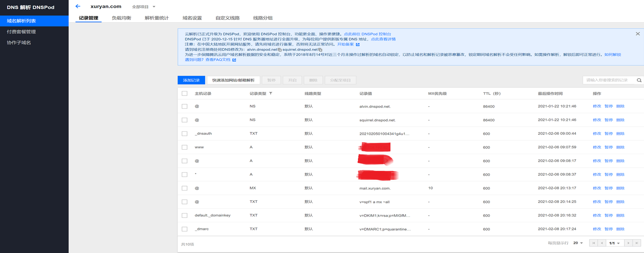The width and height of the screenshot is (644, 253).
Task: Click 删除 for the _dmarc record
Action: (x=620, y=229)
